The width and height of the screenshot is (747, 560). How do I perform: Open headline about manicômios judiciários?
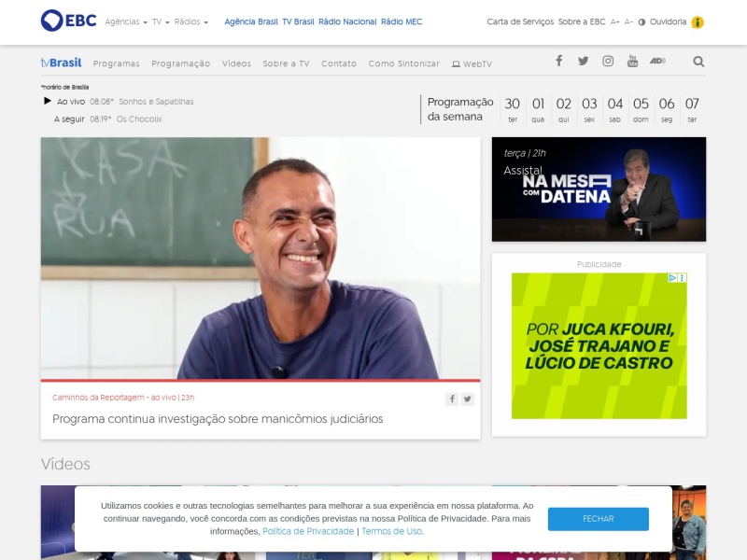coord(218,418)
